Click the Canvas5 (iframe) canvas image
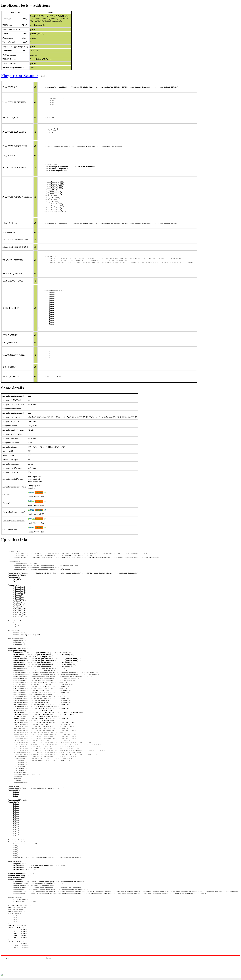This screenshot has height=980, width=241. point(37,528)
